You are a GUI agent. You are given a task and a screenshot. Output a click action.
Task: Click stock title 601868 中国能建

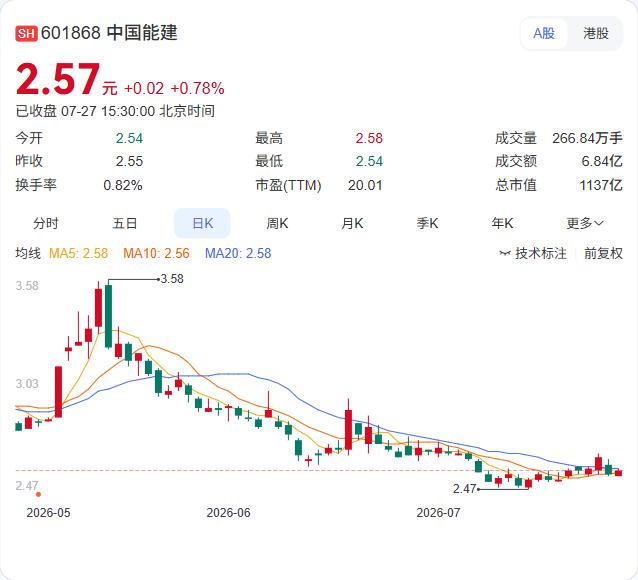(x=109, y=33)
